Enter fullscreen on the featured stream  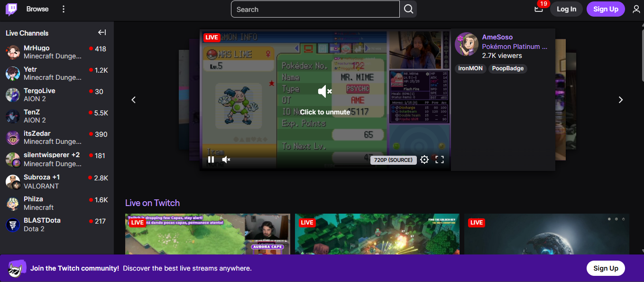(440, 160)
